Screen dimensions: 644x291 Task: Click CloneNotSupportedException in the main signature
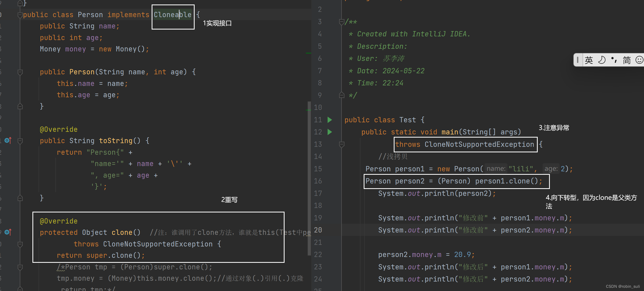pos(479,144)
